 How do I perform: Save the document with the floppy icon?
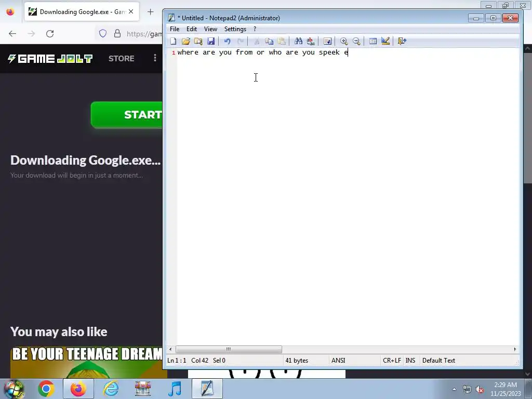tap(211, 41)
